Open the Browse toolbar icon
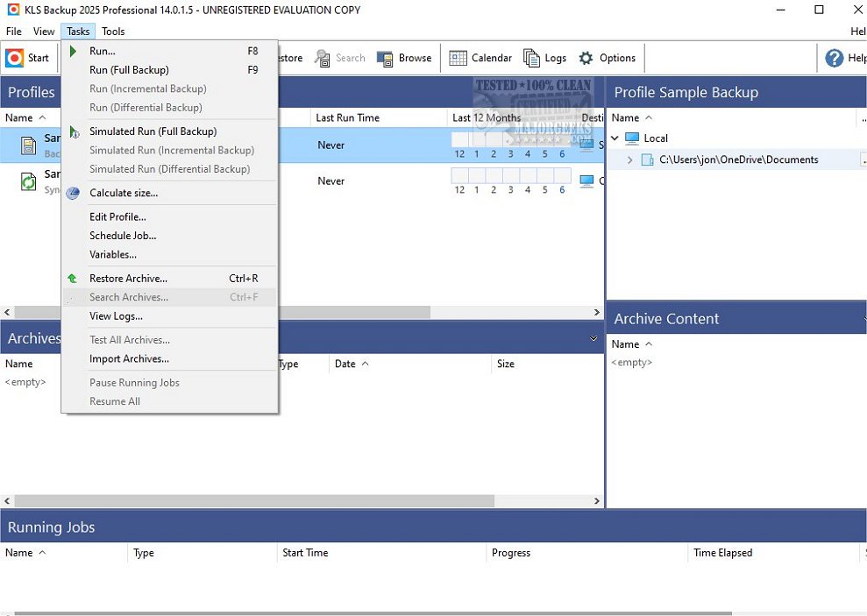This screenshot has height=616, width=867. pyautogui.click(x=385, y=58)
